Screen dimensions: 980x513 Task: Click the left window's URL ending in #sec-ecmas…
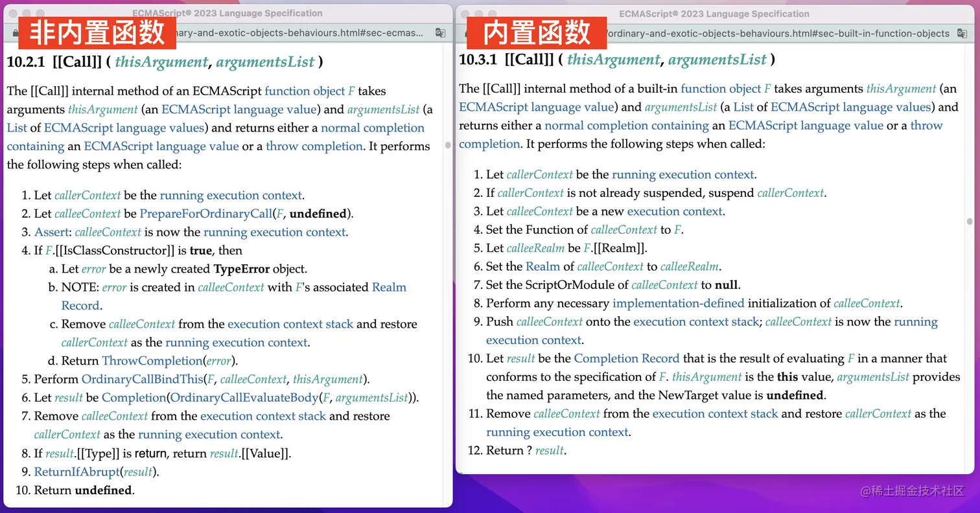click(301, 33)
